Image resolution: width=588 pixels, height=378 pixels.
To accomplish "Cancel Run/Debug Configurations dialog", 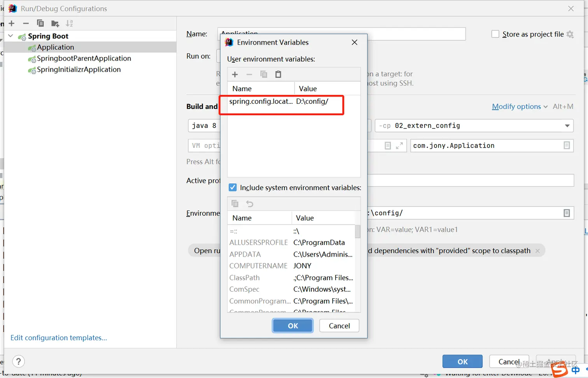I will click(x=509, y=362).
